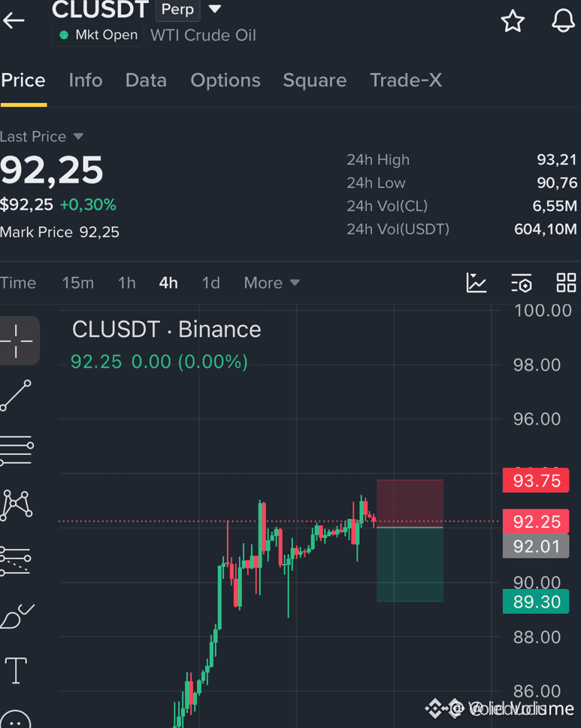The image size is (581, 728).
Task: Select the 1d timeframe
Action: [210, 283]
